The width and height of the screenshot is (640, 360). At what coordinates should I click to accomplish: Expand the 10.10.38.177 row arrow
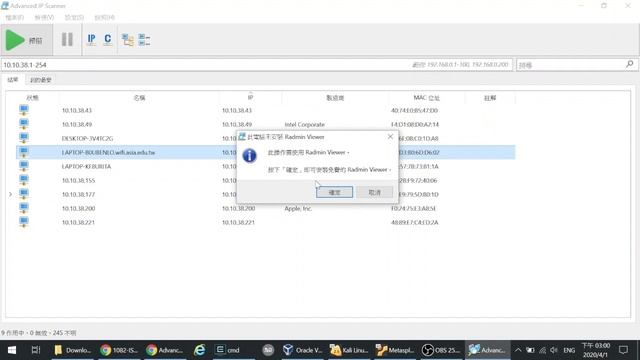click(11, 194)
